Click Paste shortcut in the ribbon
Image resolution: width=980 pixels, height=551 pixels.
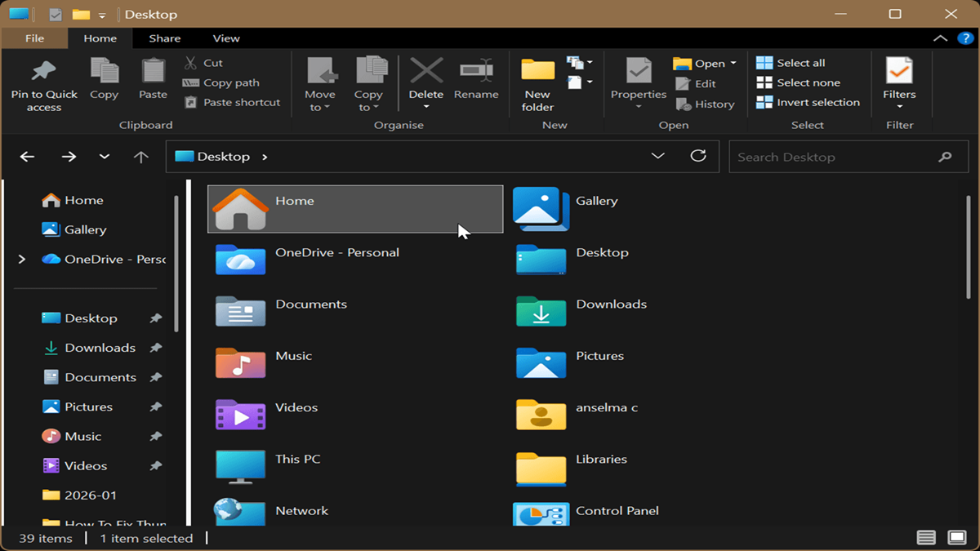point(232,102)
